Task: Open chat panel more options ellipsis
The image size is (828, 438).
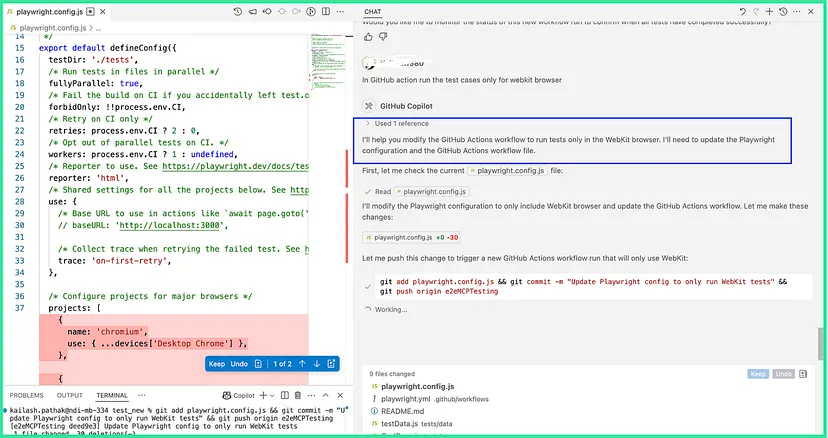Action: tap(797, 11)
